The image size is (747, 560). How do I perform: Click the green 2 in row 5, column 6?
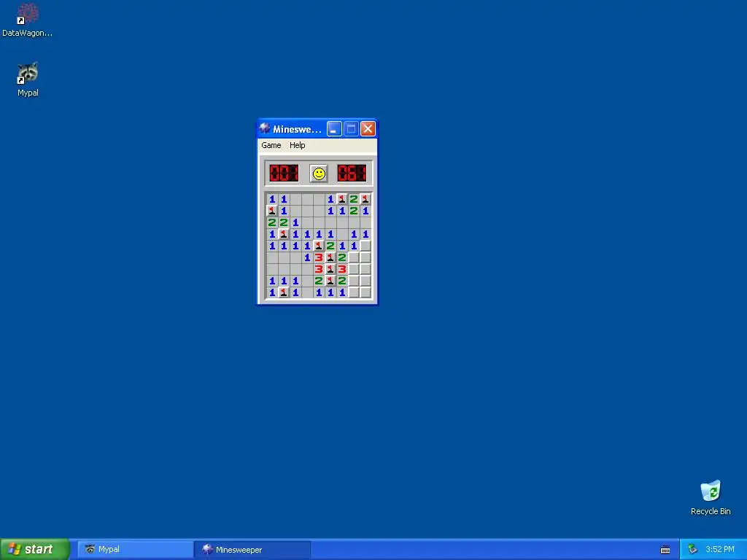pos(330,246)
